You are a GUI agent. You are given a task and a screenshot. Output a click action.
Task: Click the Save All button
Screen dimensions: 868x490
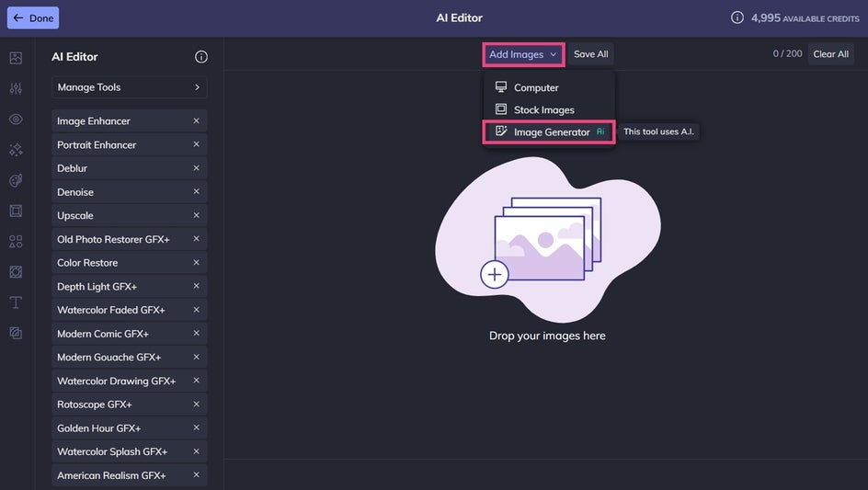pos(590,54)
